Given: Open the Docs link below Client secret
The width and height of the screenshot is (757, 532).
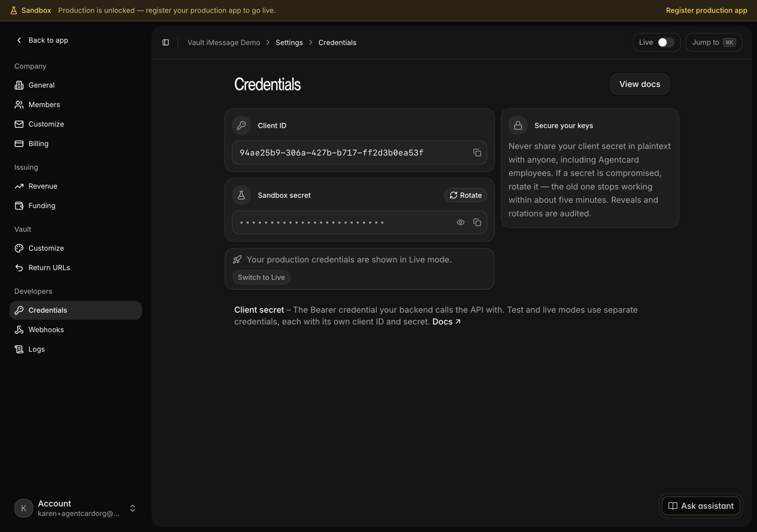Looking at the screenshot, I should click(x=447, y=322).
